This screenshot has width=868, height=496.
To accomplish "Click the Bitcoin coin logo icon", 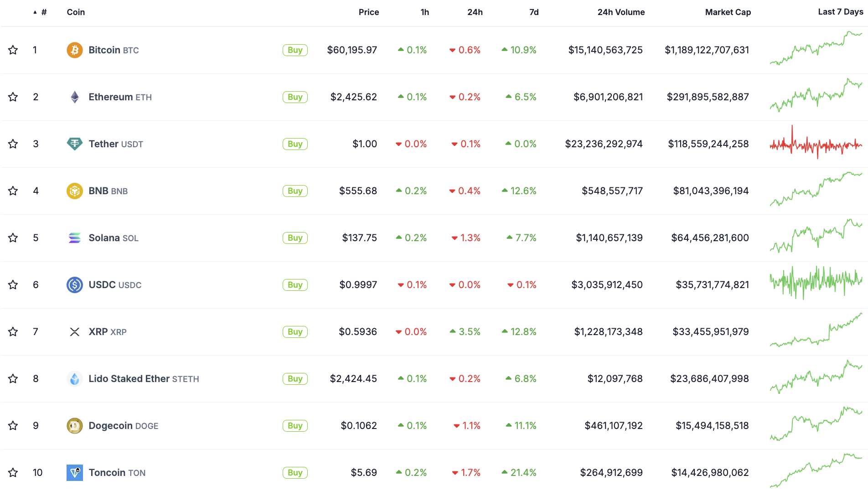I will [x=75, y=50].
